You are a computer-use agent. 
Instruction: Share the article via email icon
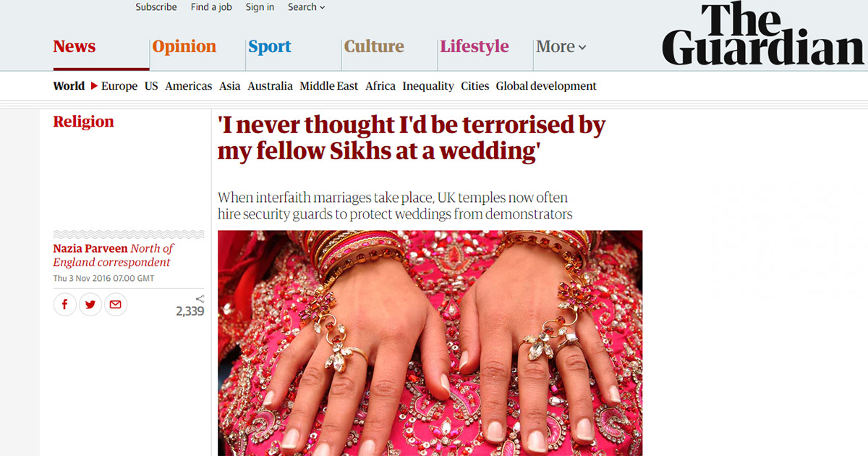[115, 305]
